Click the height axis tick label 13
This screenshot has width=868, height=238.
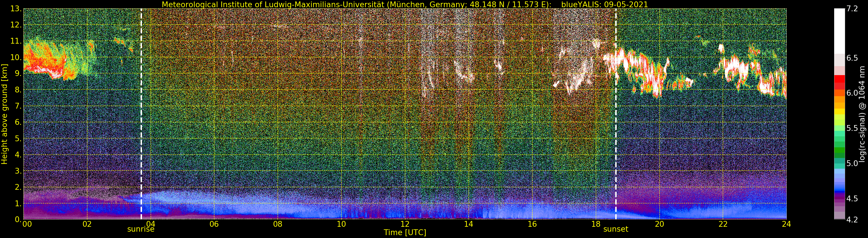coord(16,9)
